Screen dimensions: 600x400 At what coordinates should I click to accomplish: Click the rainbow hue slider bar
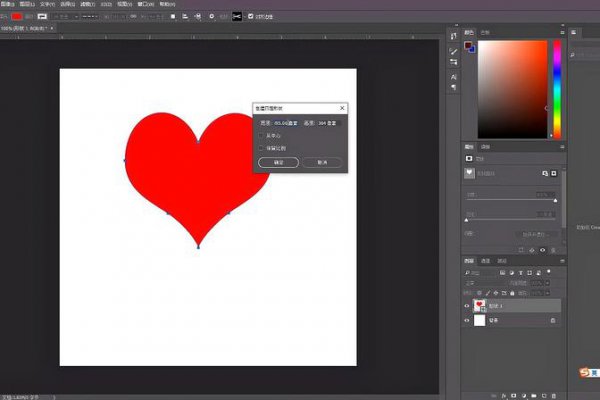[557, 89]
